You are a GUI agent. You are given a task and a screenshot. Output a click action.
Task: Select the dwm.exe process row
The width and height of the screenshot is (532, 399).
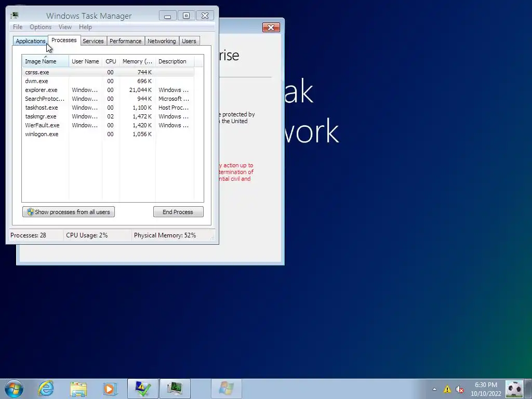click(x=108, y=81)
